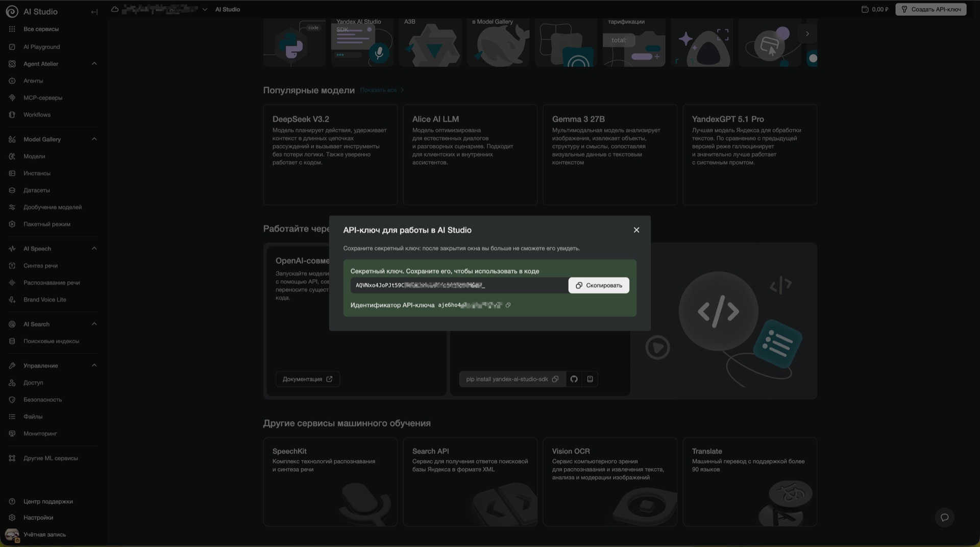The width and height of the screenshot is (980, 547).
Task: Go to Поисковые индексы menu item
Action: pyautogui.click(x=51, y=341)
